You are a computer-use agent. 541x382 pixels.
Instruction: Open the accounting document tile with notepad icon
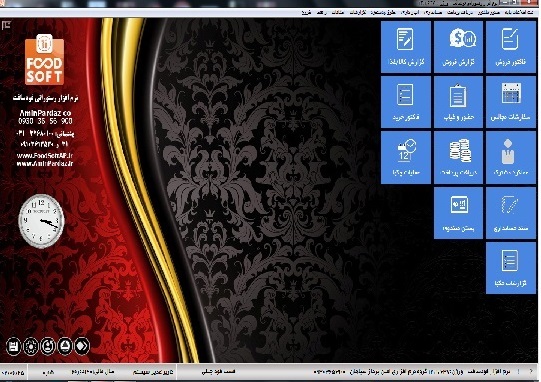511,213
